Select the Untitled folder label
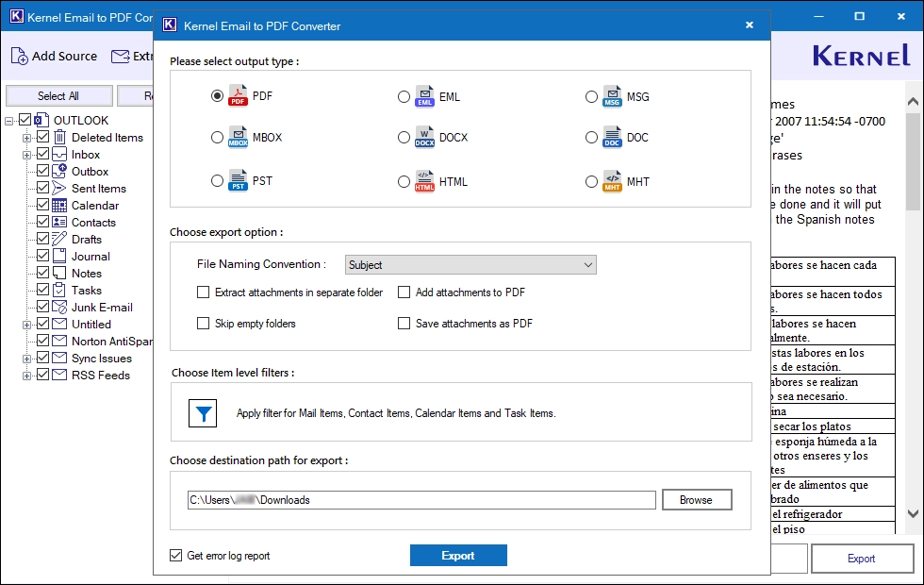The image size is (924, 585). click(91, 324)
